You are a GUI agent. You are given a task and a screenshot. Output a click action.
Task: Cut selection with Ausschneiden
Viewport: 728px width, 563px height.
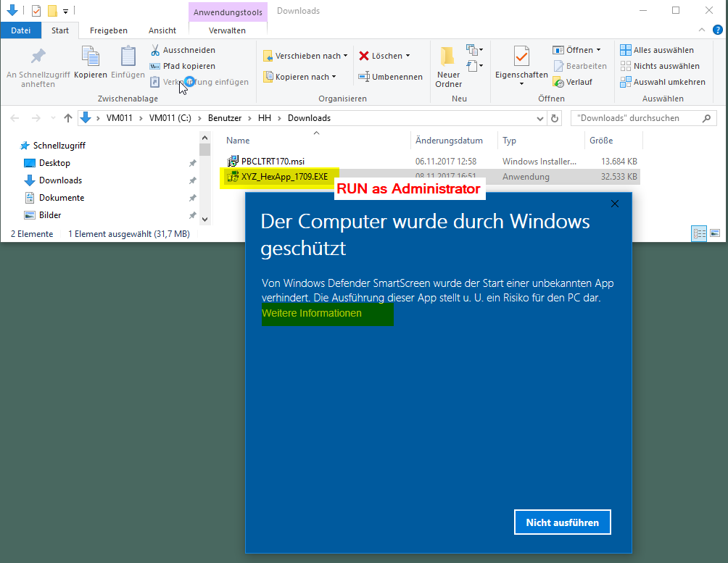[x=183, y=50]
